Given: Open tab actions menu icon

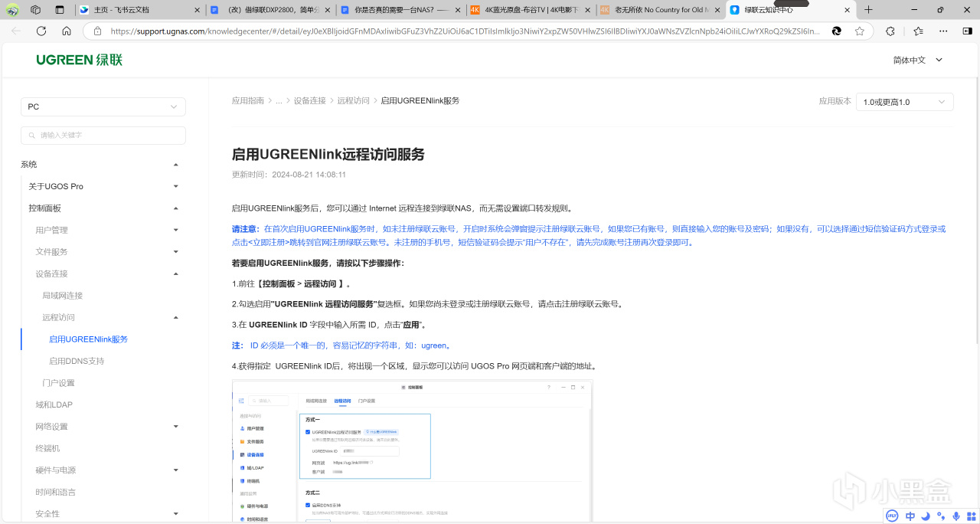Looking at the screenshot, I should (x=60, y=10).
